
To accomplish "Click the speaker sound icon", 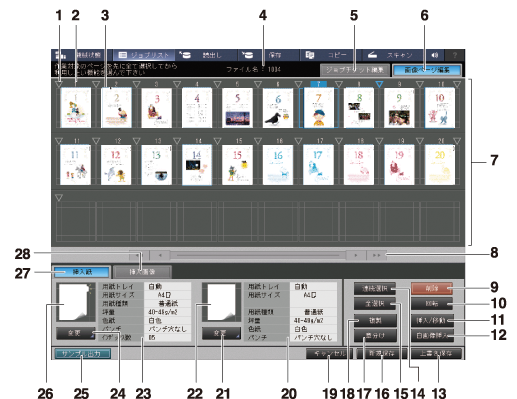I will 435,55.
